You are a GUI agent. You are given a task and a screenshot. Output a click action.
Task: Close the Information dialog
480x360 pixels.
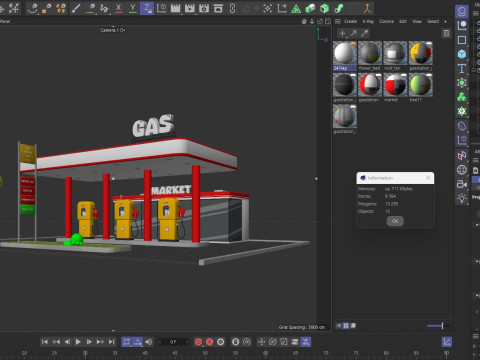click(x=428, y=178)
